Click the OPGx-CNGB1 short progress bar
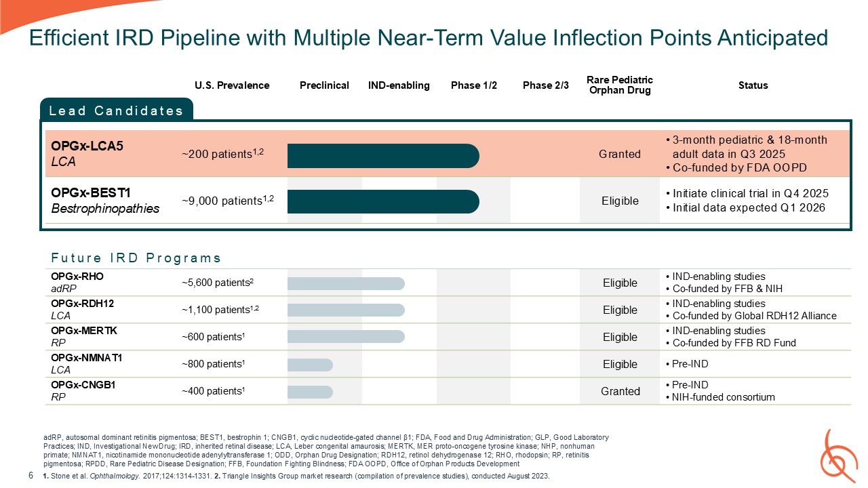The width and height of the screenshot is (868, 488). (x=310, y=392)
